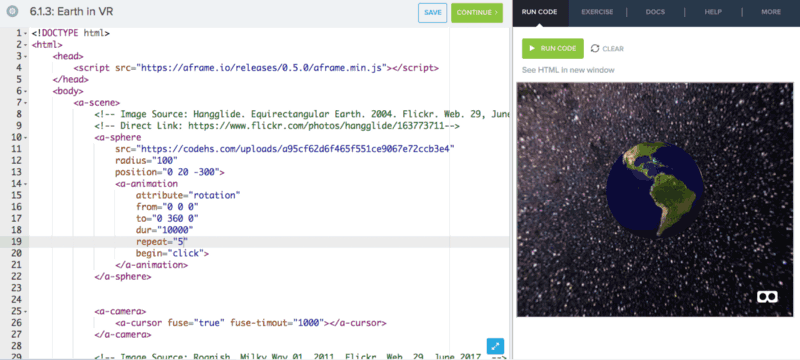The height and width of the screenshot is (360, 800).
Task: Fold the a-camera block on line 25
Action: [26, 311]
